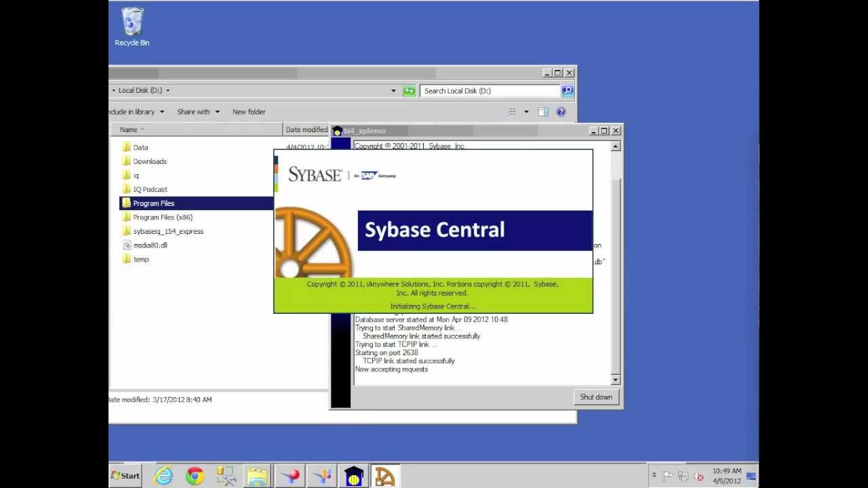
Task: Minimize the bi4_iqdemo window
Action: point(593,131)
